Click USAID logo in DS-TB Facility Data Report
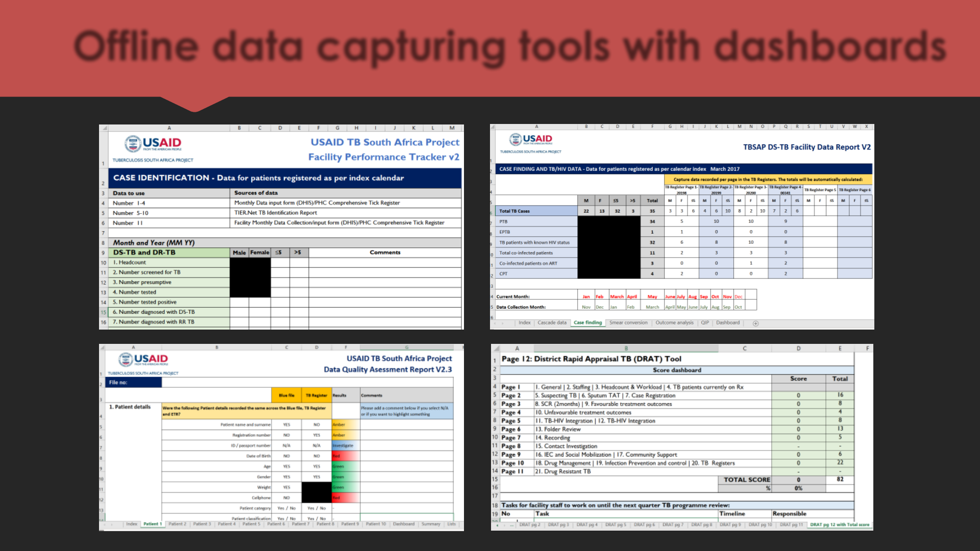This screenshot has height=551, width=980. click(x=530, y=140)
